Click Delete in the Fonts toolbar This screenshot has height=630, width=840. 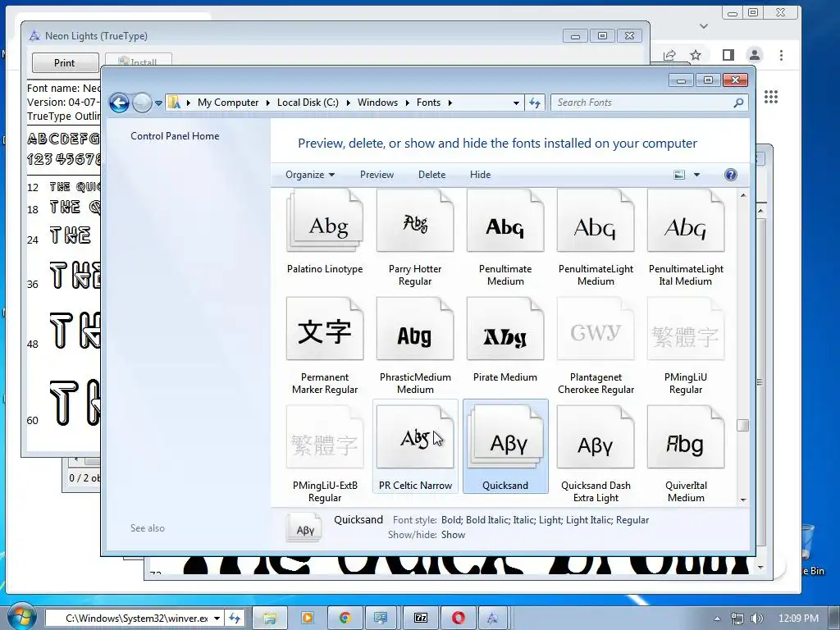(x=431, y=175)
